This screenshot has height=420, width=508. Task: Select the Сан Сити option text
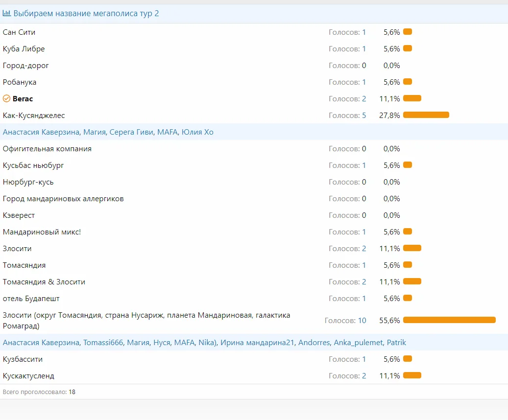(x=19, y=32)
